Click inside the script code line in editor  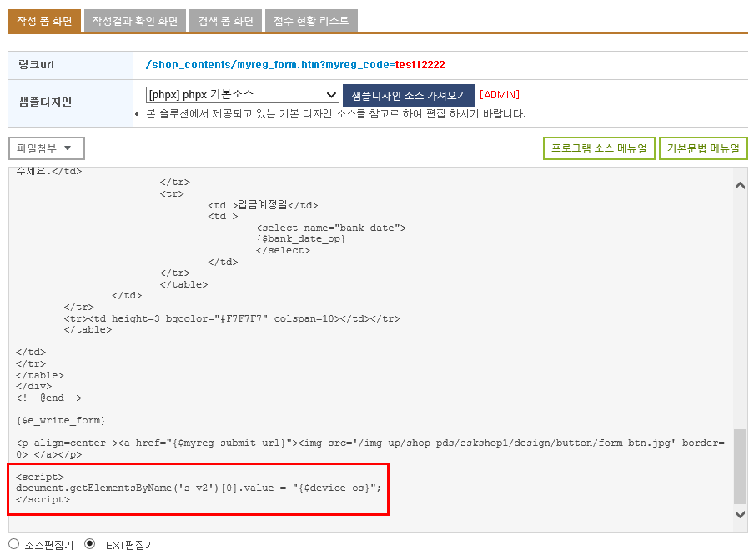[x=199, y=487]
